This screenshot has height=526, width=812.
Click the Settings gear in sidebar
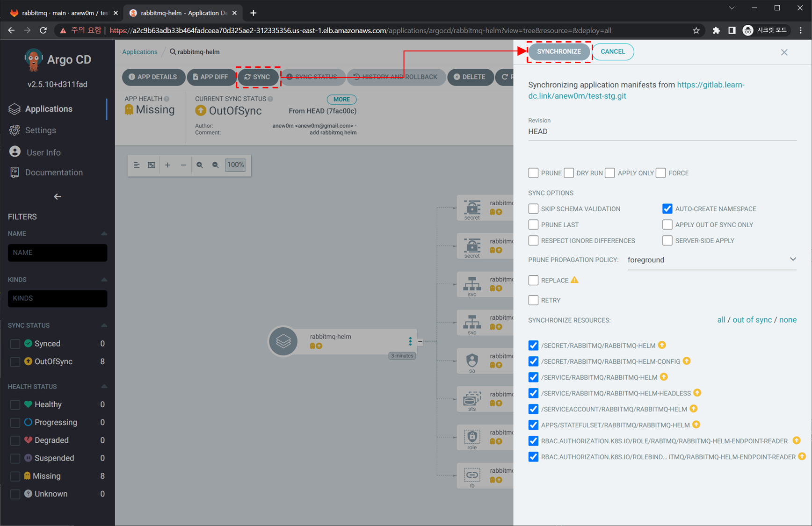click(15, 130)
